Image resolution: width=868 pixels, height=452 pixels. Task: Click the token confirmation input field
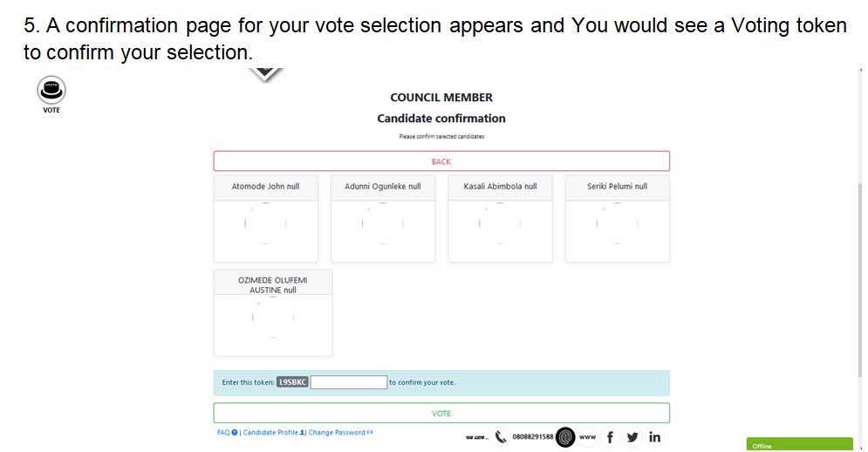(349, 382)
